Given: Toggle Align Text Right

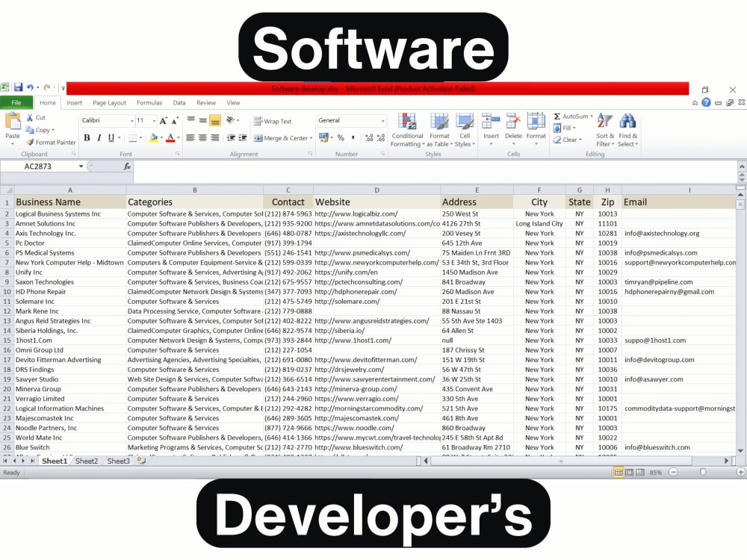Looking at the screenshot, I should [215, 138].
